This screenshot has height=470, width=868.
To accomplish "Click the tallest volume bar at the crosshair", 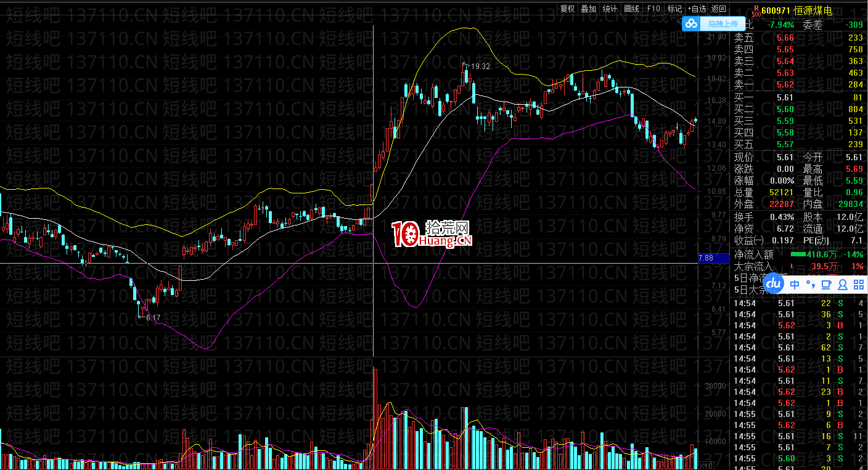I will (x=374, y=418).
